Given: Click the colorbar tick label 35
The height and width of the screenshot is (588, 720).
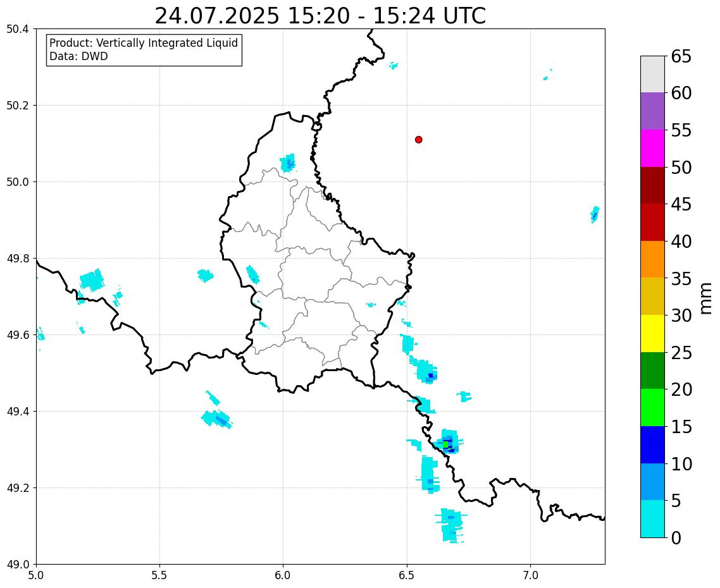Looking at the screenshot, I should (x=681, y=279).
